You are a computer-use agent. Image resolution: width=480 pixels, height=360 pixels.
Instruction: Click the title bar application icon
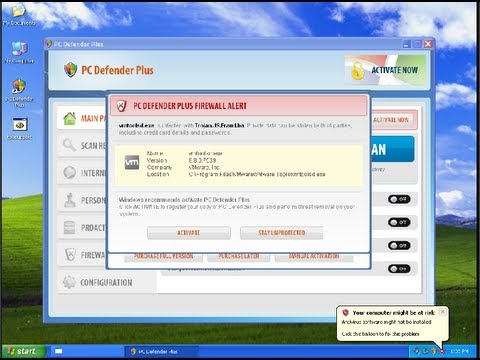coord(49,44)
